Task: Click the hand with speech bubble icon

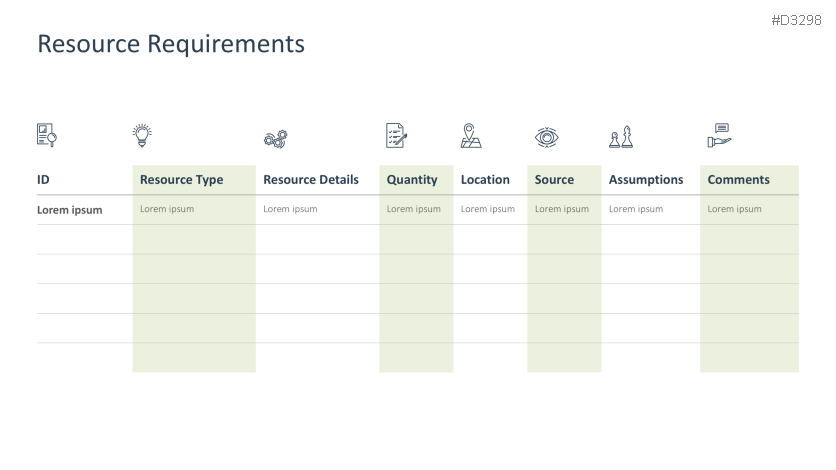Action: 719,135
